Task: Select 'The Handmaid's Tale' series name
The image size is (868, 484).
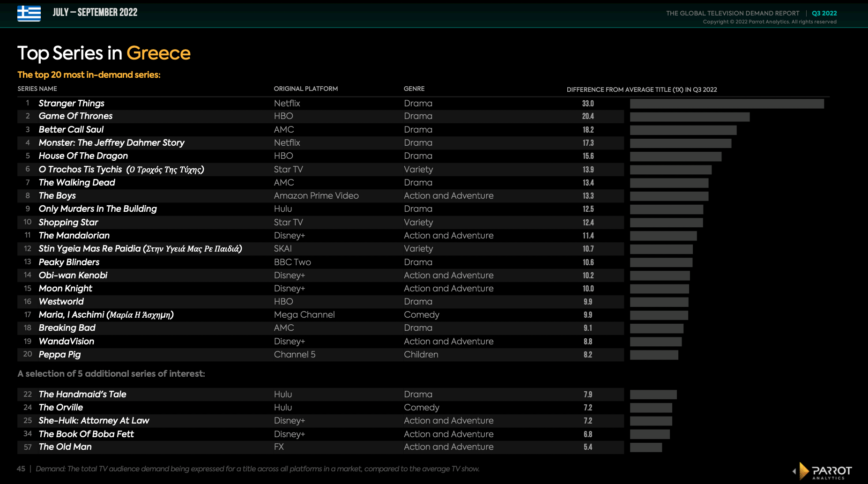Action: [x=82, y=394]
